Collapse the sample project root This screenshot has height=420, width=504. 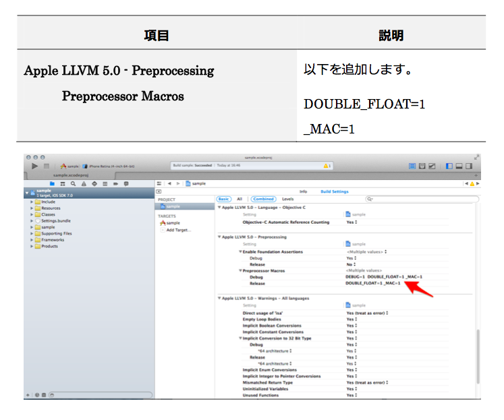point(27,193)
